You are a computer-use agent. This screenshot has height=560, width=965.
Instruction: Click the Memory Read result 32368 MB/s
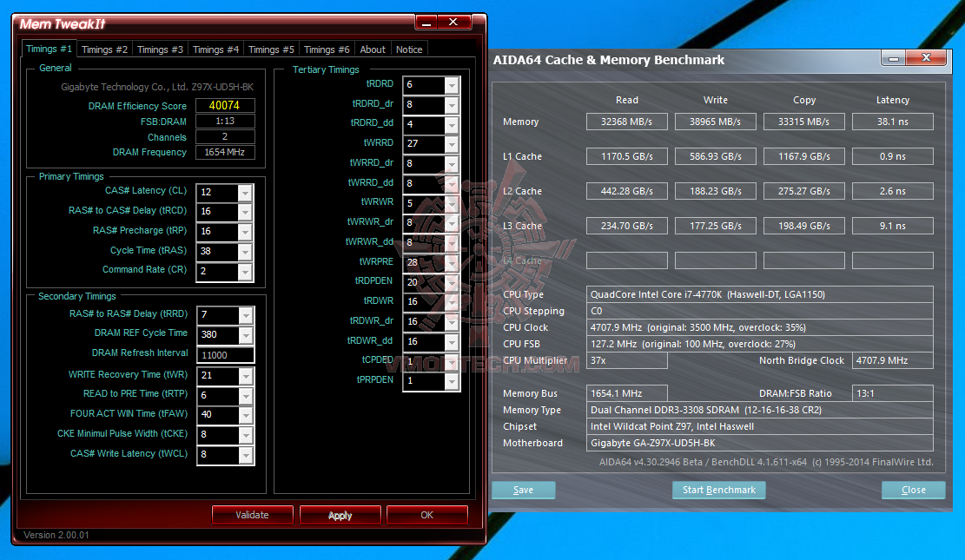tap(626, 122)
